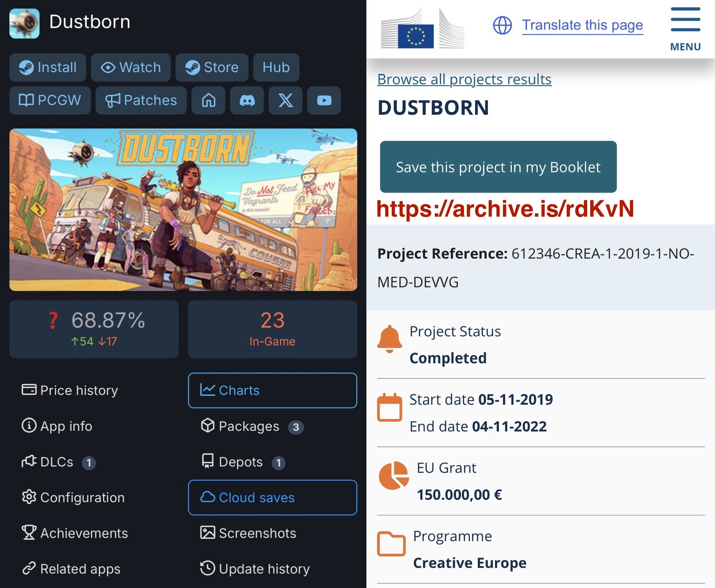The image size is (715, 588).
Task: Click the calendar date icon
Action: point(389,407)
